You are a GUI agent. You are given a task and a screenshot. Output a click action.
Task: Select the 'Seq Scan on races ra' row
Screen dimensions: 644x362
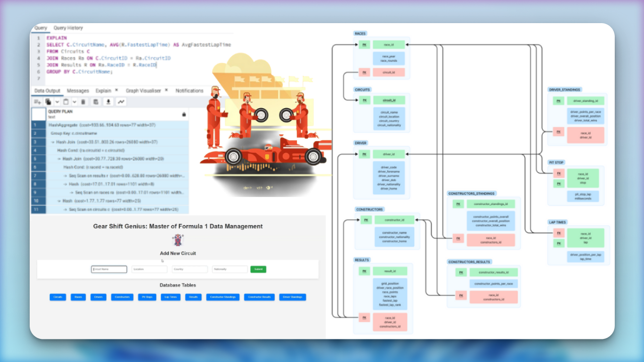(118, 193)
